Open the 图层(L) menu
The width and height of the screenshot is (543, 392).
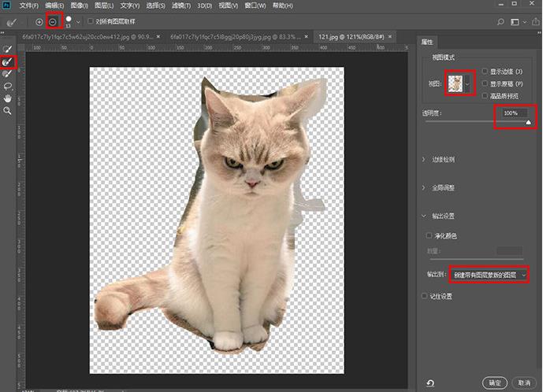coord(104,6)
